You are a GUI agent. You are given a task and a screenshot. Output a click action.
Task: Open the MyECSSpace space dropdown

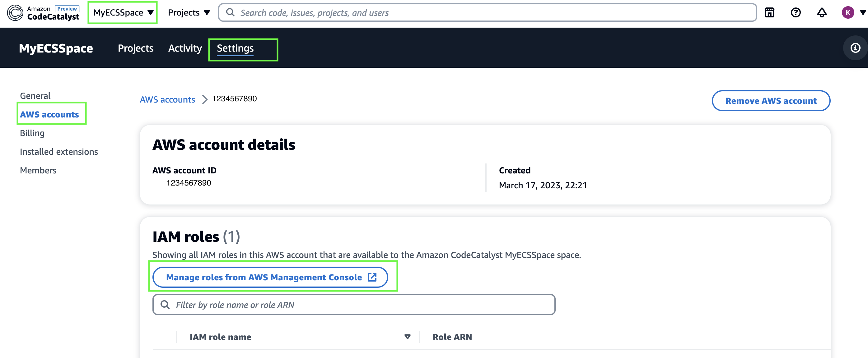pos(123,13)
